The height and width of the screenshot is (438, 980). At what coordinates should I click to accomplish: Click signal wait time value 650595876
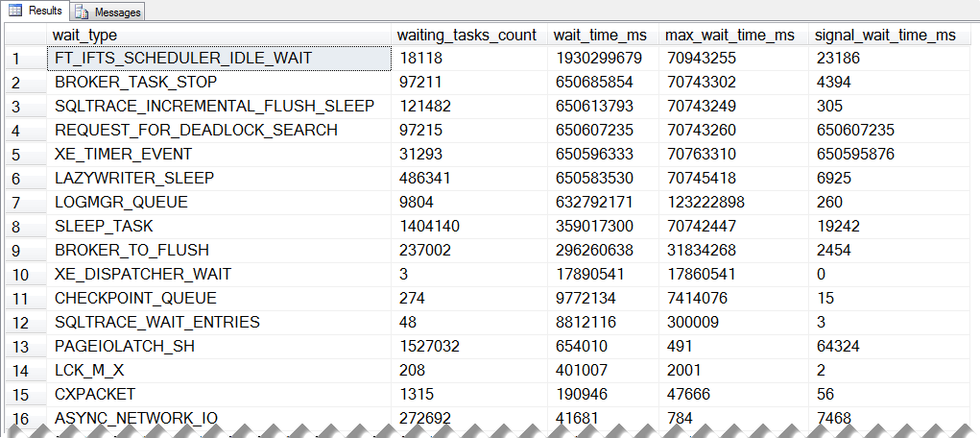tap(891, 155)
